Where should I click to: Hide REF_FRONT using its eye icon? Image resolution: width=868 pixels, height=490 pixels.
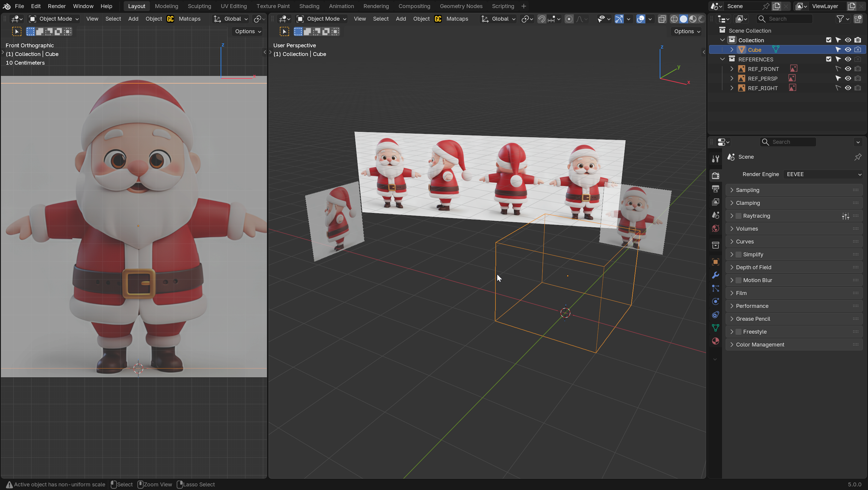848,69
